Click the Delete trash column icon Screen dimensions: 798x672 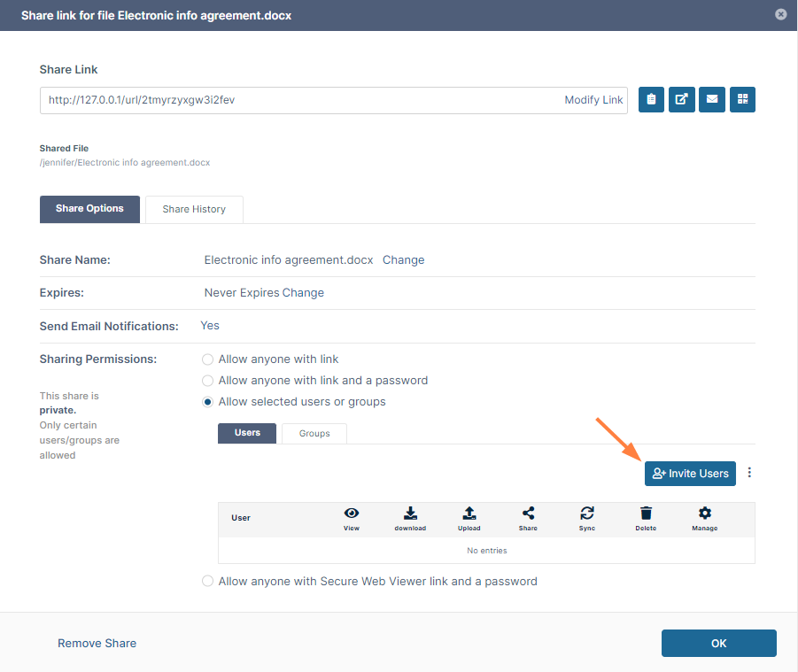pyautogui.click(x=647, y=514)
